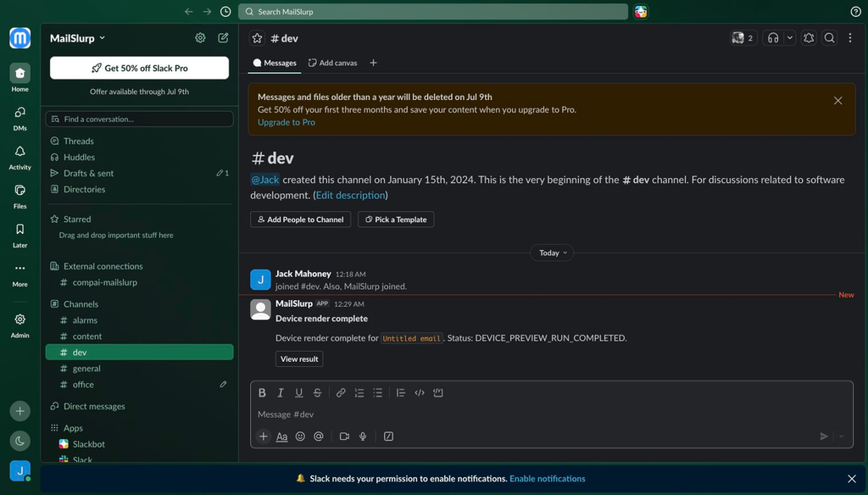Open the help question mark icon
This screenshot has height=495, width=868.
pyautogui.click(x=855, y=12)
